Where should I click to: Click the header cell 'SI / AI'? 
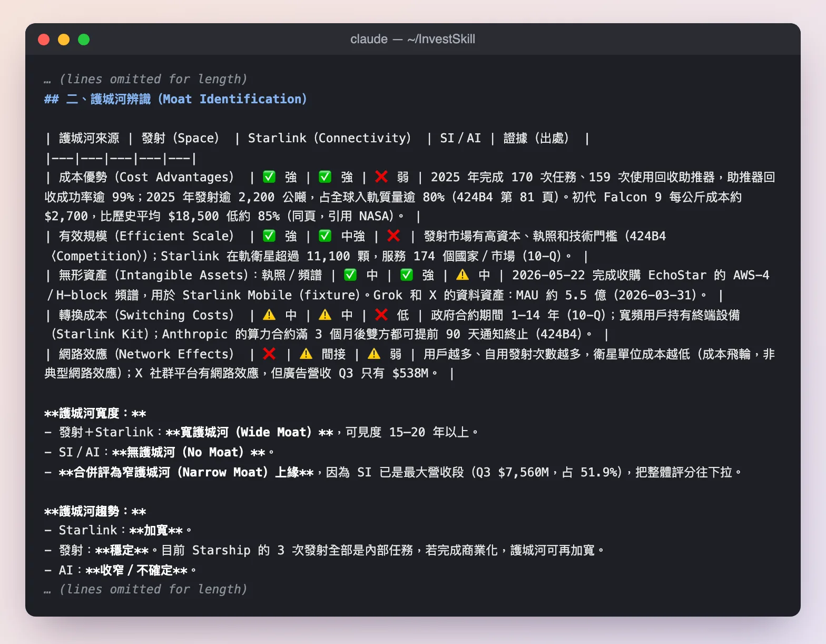point(460,138)
